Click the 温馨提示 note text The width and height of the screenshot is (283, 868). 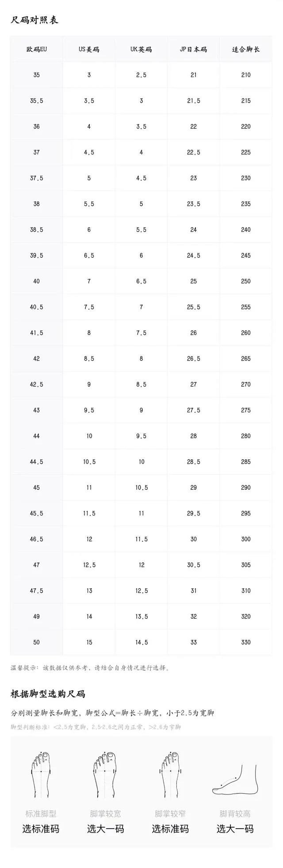(x=90, y=668)
